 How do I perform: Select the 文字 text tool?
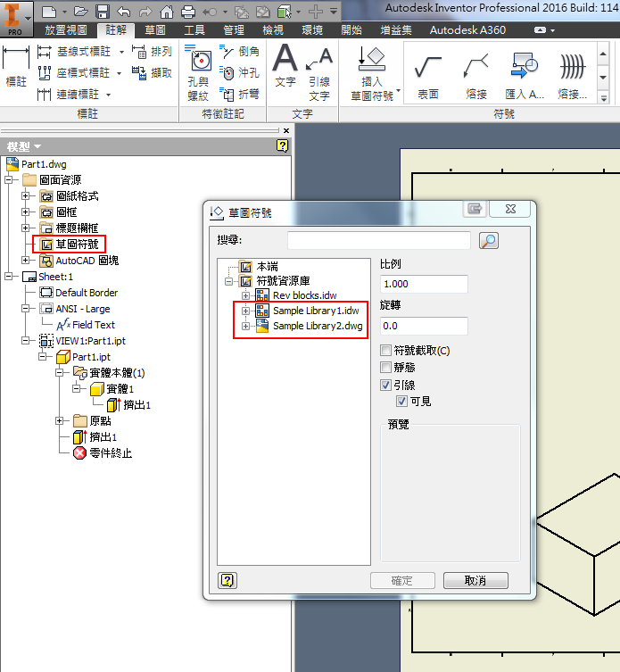tap(285, 67)
